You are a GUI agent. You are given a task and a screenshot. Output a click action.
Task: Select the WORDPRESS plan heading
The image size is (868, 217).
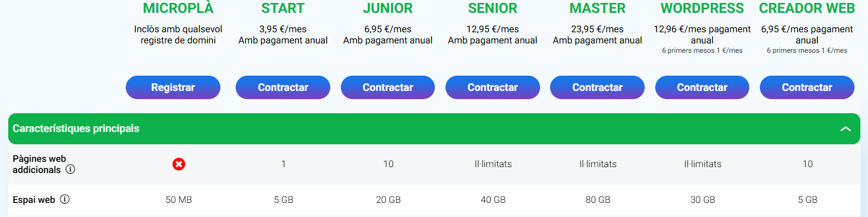(x=702, y=8)
